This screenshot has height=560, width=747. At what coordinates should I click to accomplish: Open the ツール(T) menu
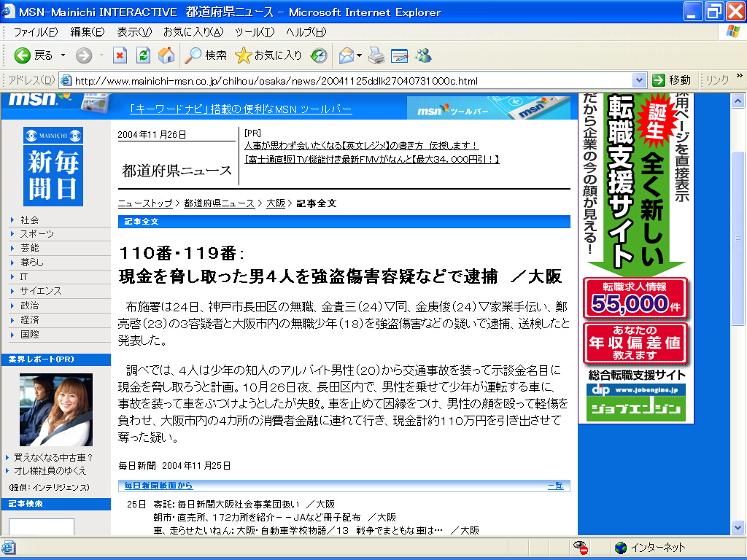(254, 32)
